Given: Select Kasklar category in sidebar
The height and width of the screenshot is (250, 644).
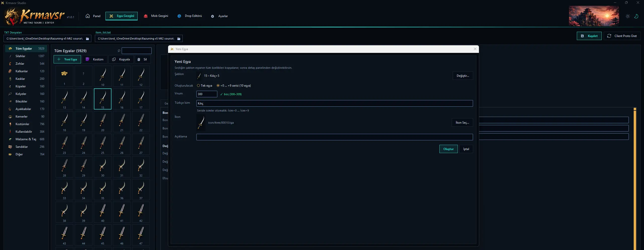Looking at the screenshot, I should tap(26, 79).
